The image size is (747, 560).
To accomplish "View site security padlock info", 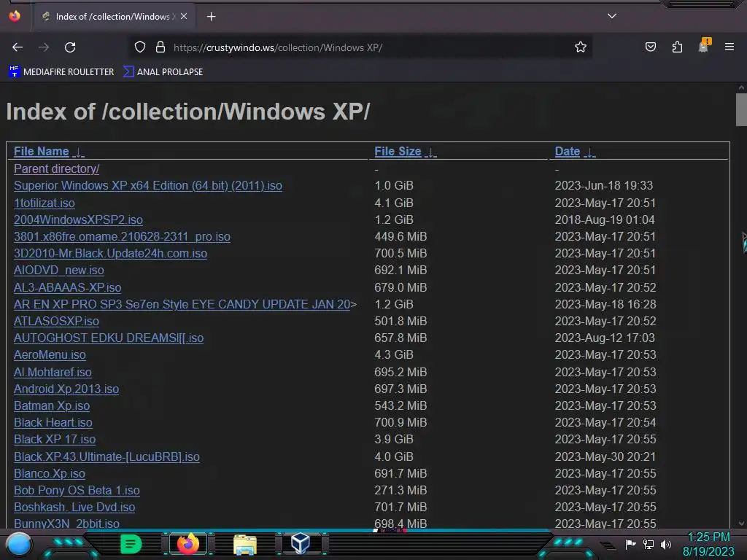I will coord(160,47).
